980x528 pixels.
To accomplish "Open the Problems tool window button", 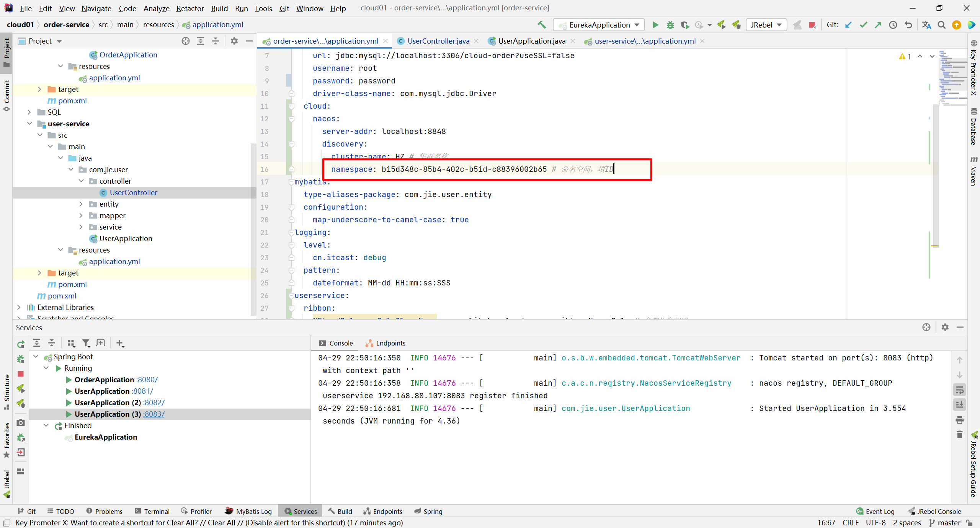I will pos(104,511).
